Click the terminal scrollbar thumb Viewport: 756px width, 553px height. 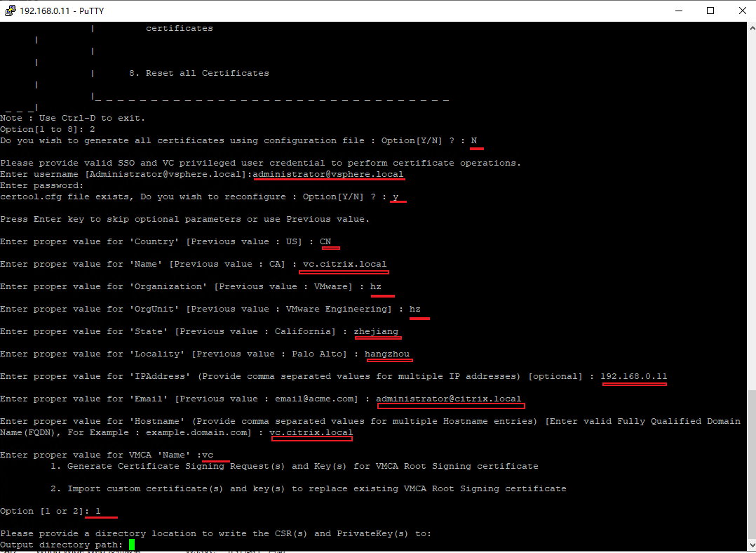750,463
